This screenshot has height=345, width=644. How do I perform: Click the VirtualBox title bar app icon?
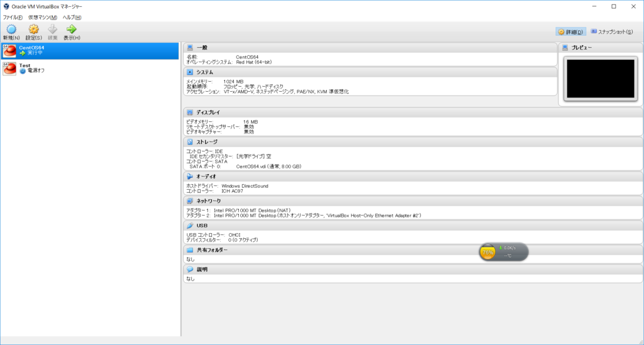pyautogui.click(x=6, y=6)
